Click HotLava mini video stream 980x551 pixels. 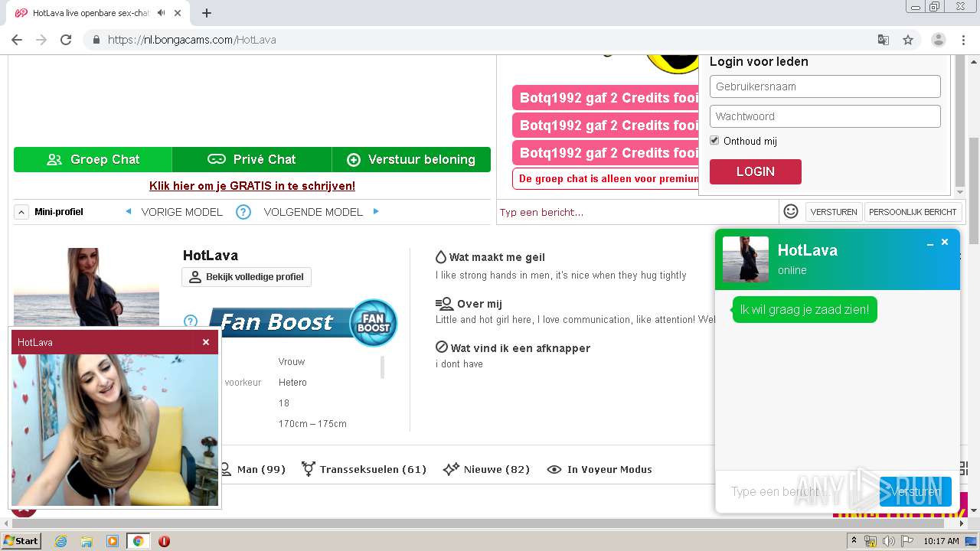pos(115,430)
